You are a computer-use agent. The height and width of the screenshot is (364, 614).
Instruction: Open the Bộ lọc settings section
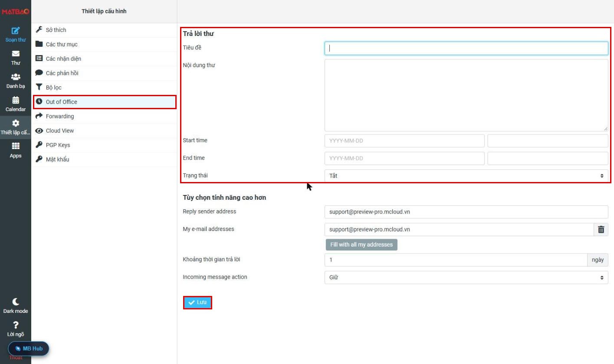click(105, 87)
